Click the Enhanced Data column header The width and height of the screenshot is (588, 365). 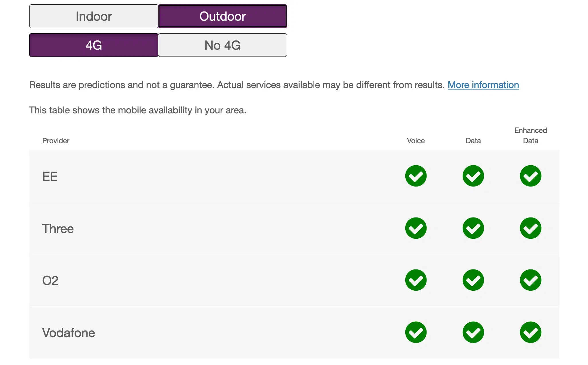pos(530,135)
